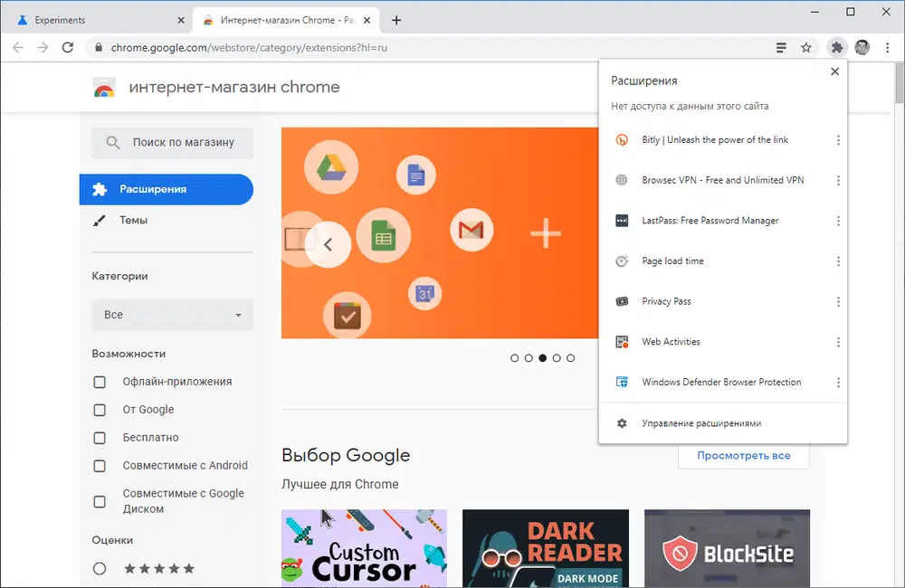Close the Chrome Web Store tab
Screen dimensions: 905x588
tap(367, 20)
